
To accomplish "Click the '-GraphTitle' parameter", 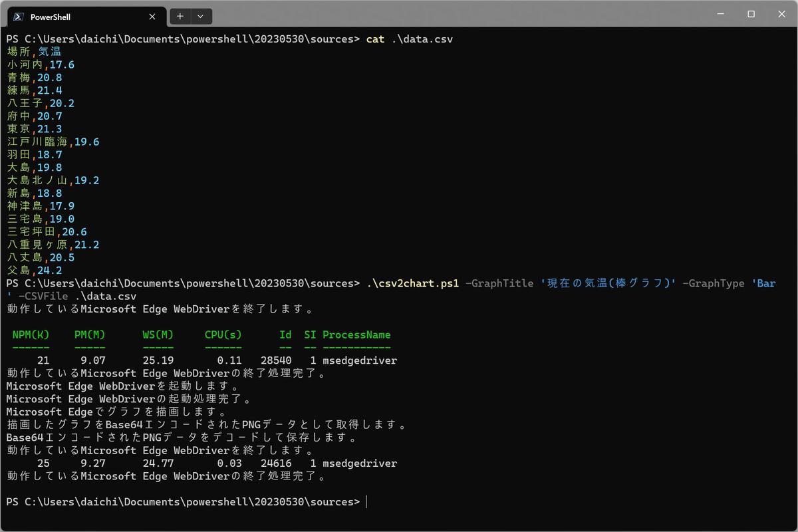I will pos(499,283).
